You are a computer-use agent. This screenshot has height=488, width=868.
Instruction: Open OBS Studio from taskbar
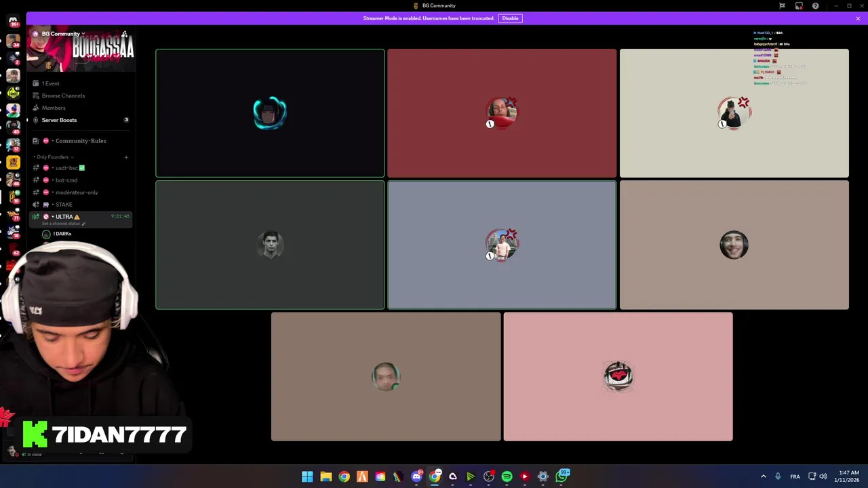click(x=488, y=476)
